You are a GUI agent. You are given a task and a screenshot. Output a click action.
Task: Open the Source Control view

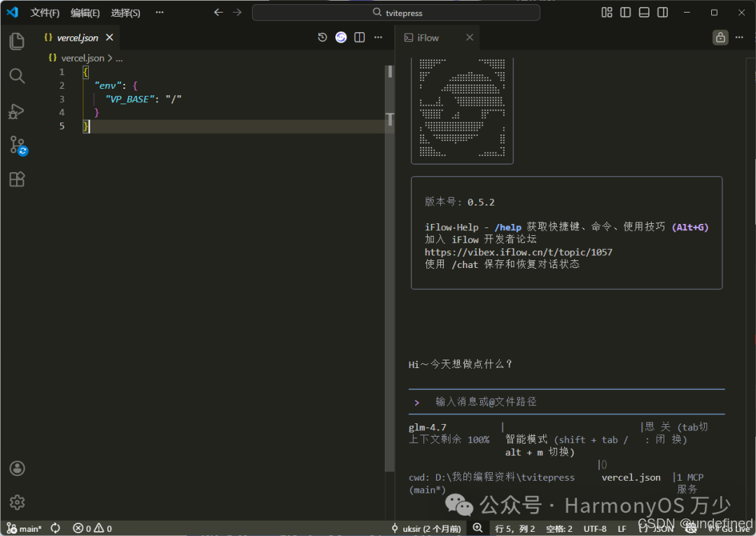[x=17, y=145]
